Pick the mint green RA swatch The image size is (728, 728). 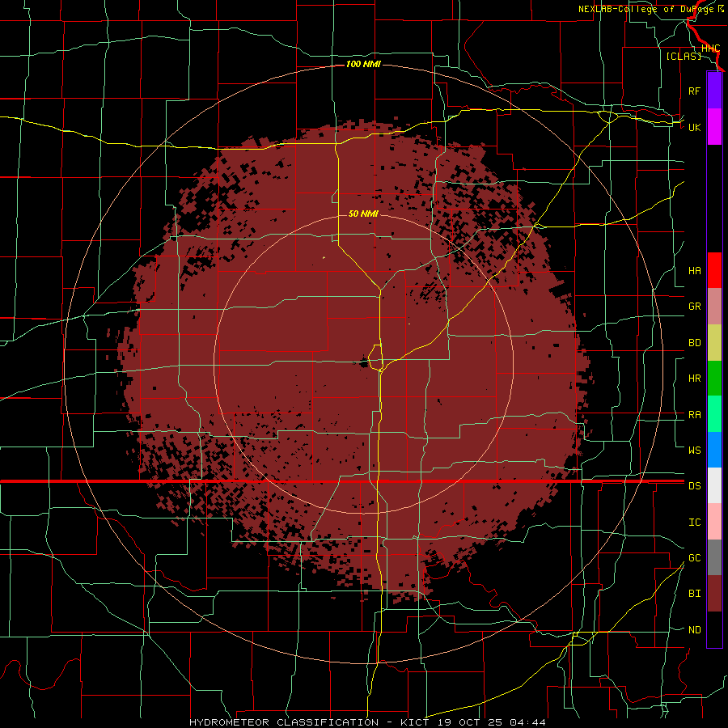714,414
